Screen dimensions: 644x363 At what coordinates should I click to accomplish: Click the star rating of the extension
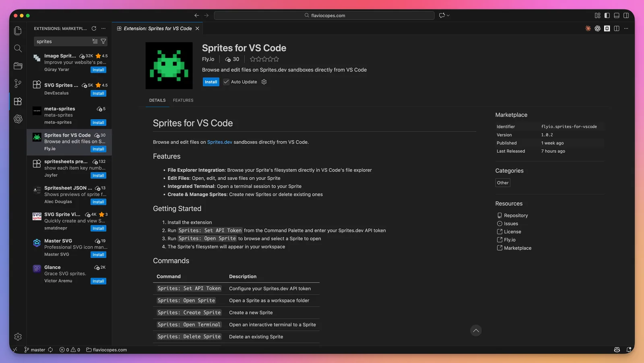(x=264, y=59)
